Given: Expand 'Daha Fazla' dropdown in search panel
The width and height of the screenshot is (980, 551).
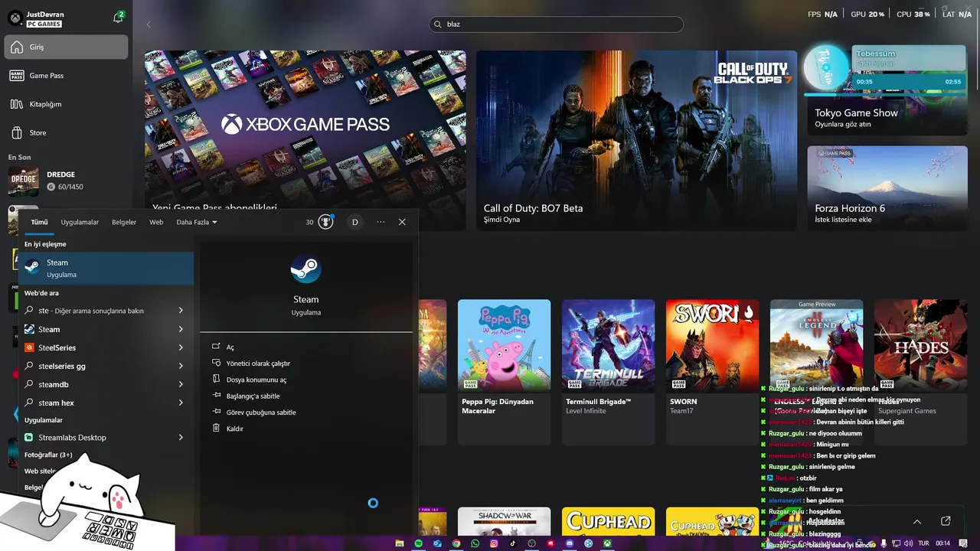Looking at the screenshot, I should click(x=197, y=222).
